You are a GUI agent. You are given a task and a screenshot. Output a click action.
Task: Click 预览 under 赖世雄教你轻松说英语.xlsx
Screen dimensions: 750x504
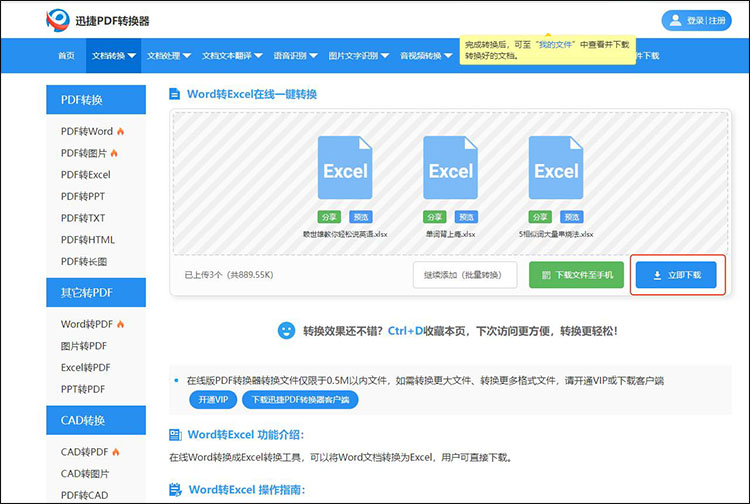pyautogui.click(x=361, y=217)
